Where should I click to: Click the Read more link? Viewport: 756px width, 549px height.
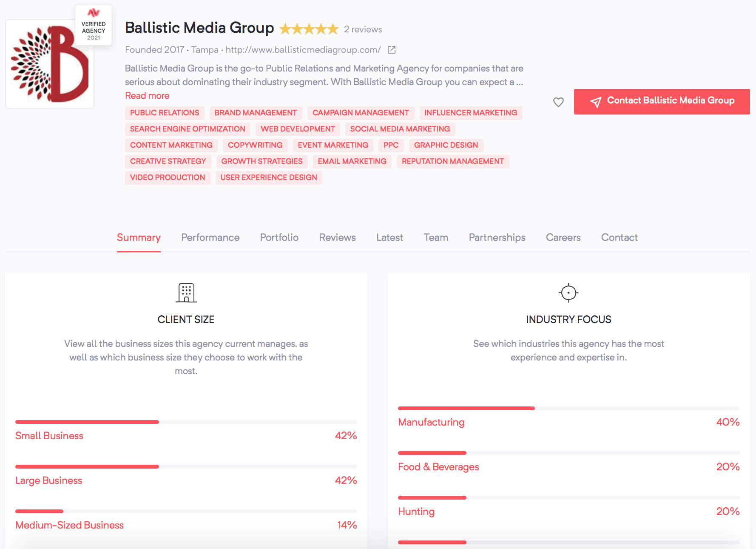(x=147, y=96)
